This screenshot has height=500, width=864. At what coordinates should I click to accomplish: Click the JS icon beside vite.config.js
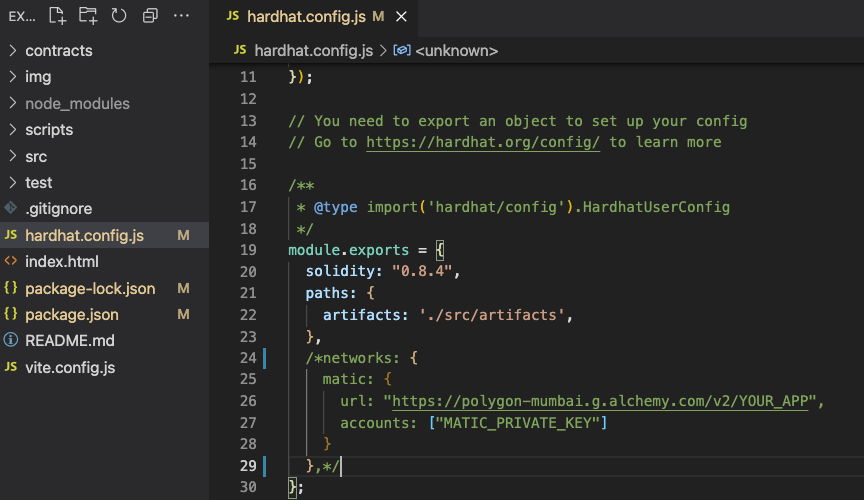click(x=10, y=367)
